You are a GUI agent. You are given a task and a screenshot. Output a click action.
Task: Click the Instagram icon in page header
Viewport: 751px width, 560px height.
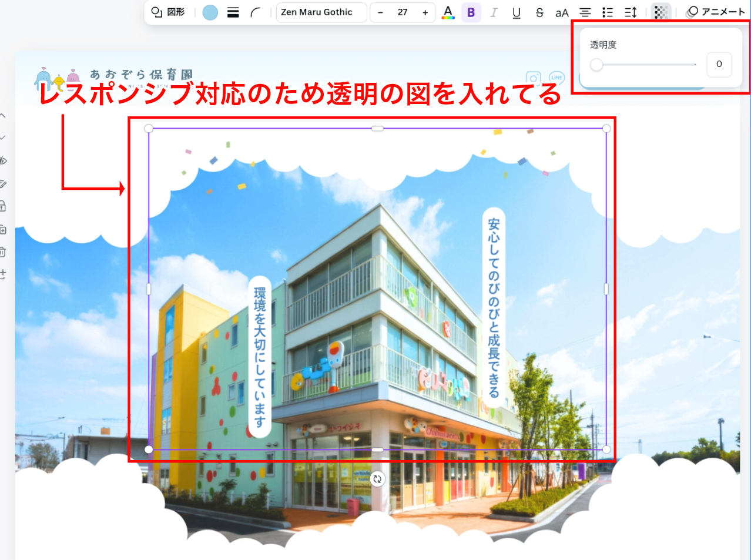pos(533,78)
